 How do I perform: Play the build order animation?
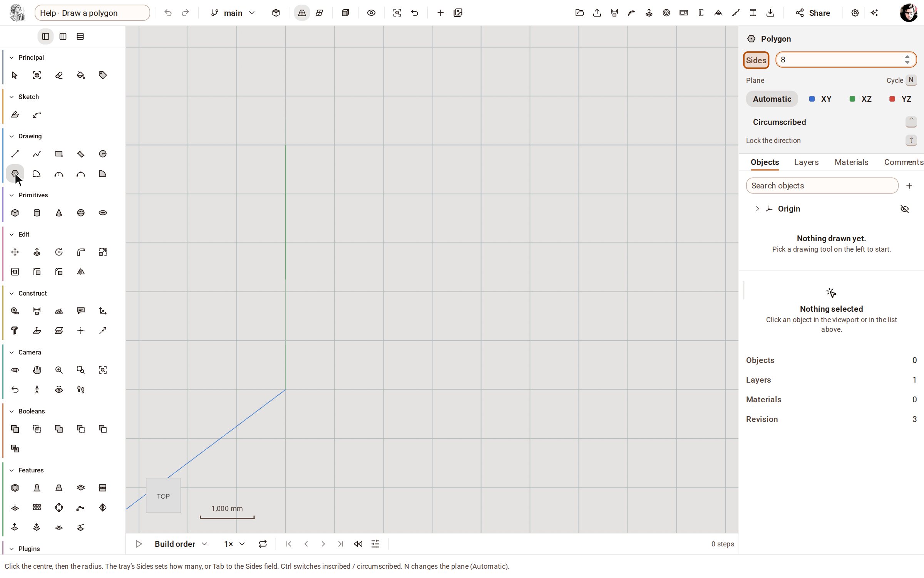coord(139,544)
